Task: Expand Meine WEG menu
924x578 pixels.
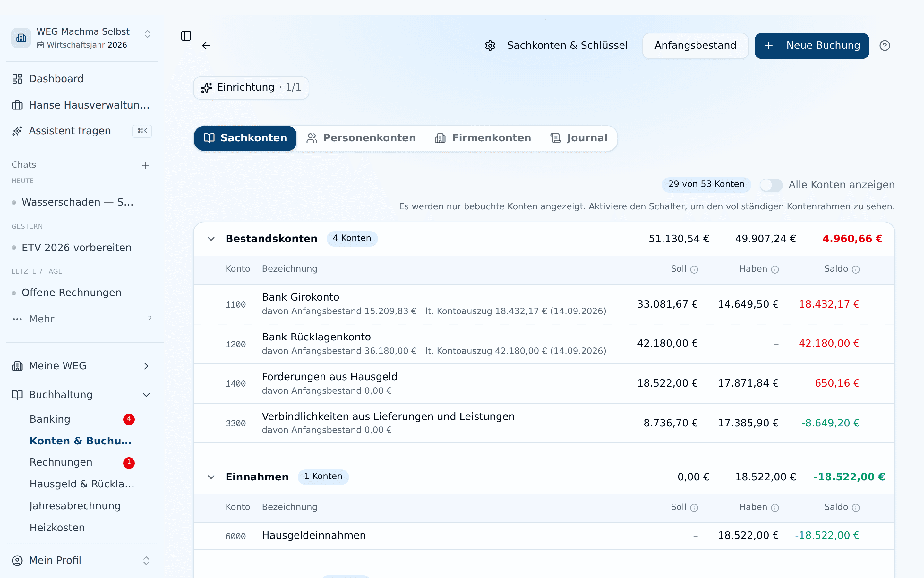Action: [x=82, y=366]
